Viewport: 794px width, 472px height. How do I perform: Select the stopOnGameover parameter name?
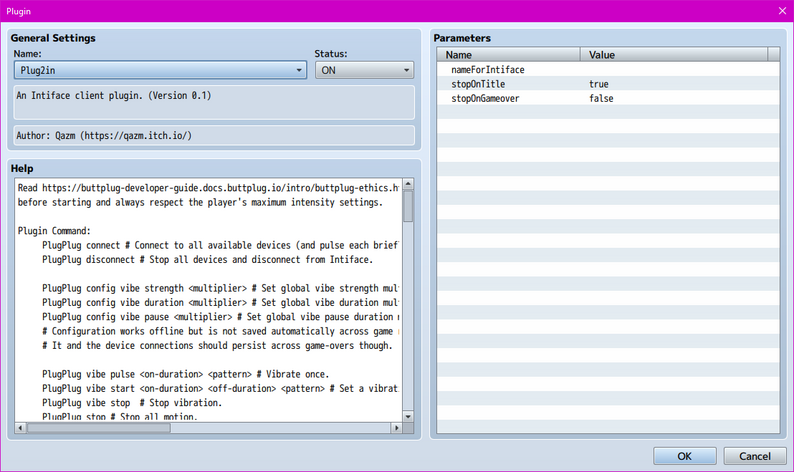pos(485,98)
